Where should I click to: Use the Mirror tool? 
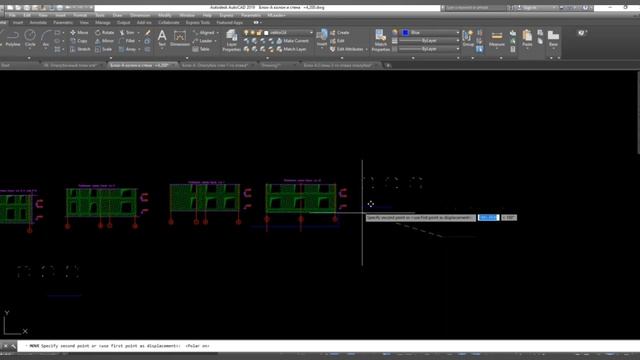click(x=104, y=41)
